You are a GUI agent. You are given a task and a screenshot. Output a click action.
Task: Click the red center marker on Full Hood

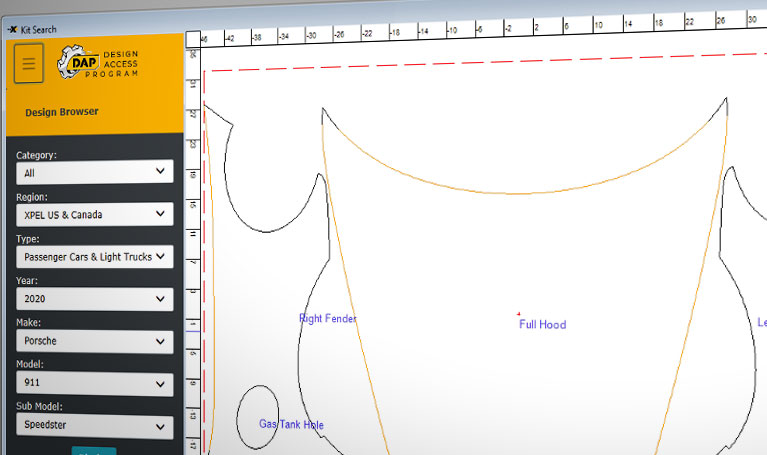coord(519,314)
